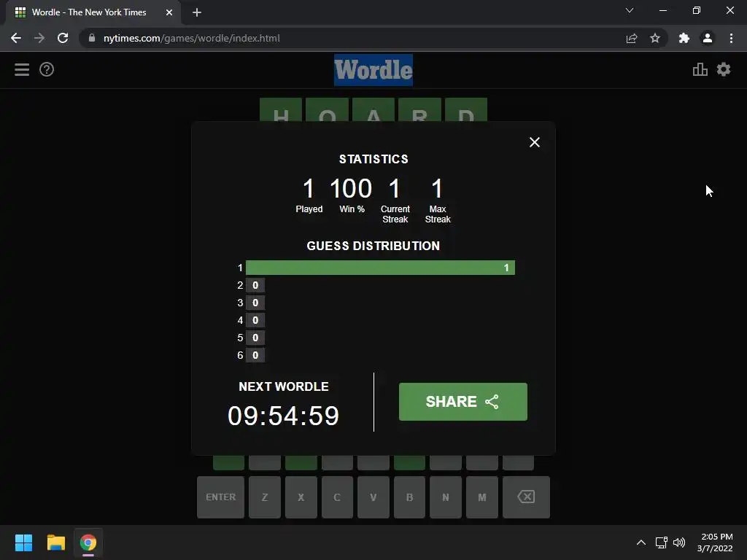Go forward in browser
This screenshot has width=747, height=560.
click(x=39, y=38)
